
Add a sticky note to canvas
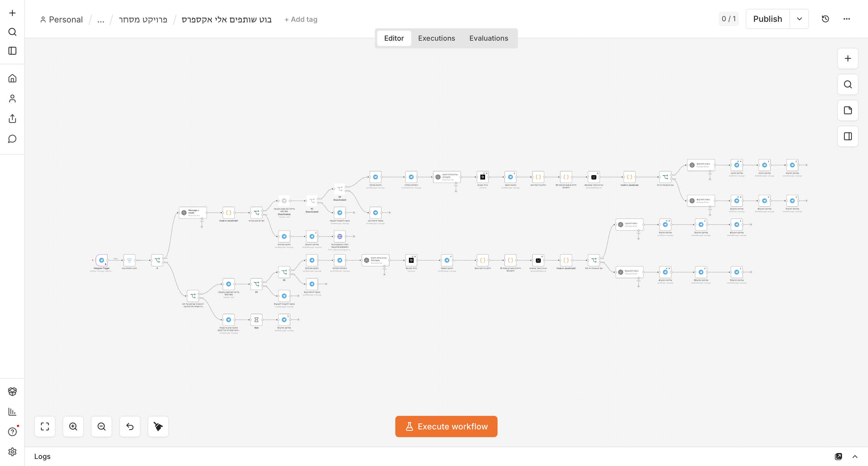(848, 110)
